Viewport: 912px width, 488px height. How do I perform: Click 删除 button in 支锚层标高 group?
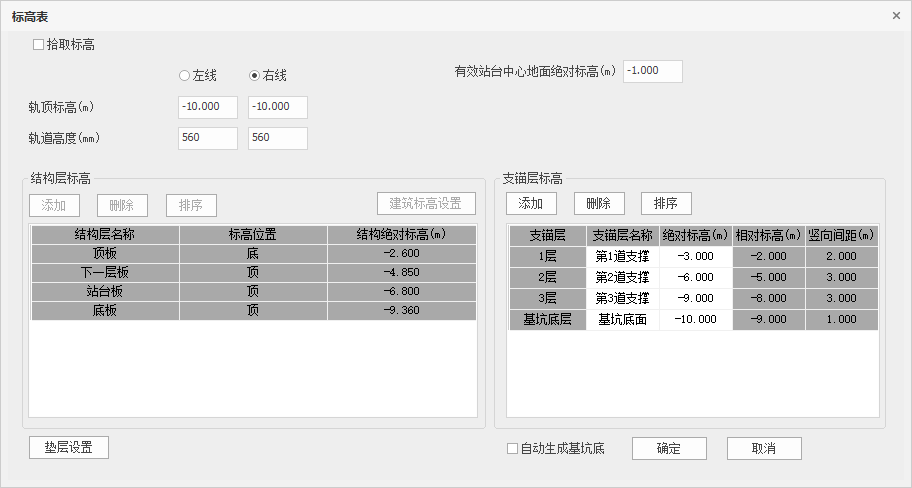pos(598,204)
